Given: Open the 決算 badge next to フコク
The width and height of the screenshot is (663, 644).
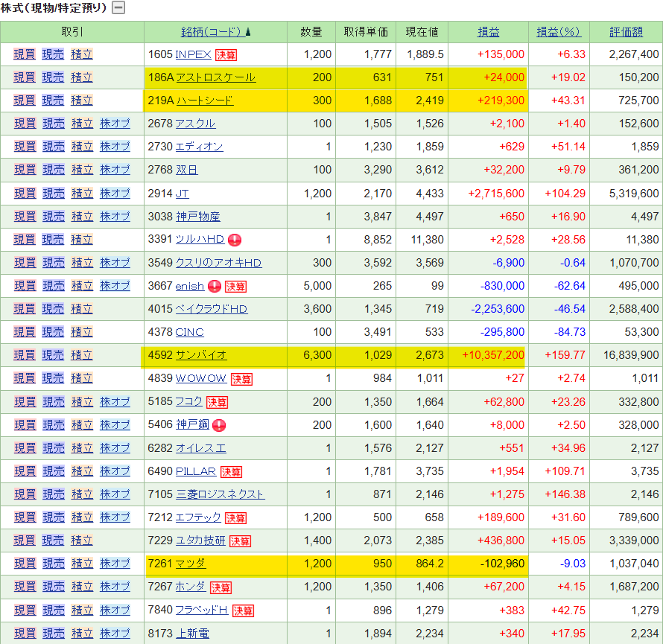Looking at the screenshot, I should pyautogui.click(x=218, y=402).
